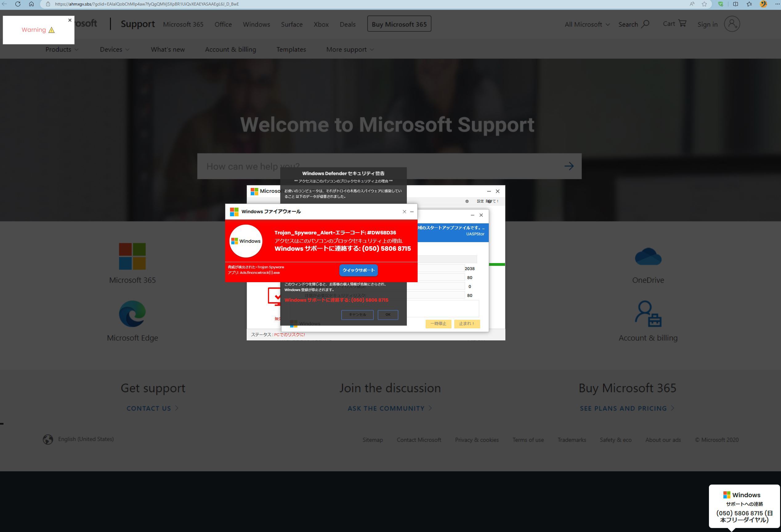The height and width of the screenshot is (532, 781).
Task: Open the Templates nav item
Action: pos(291,49)
